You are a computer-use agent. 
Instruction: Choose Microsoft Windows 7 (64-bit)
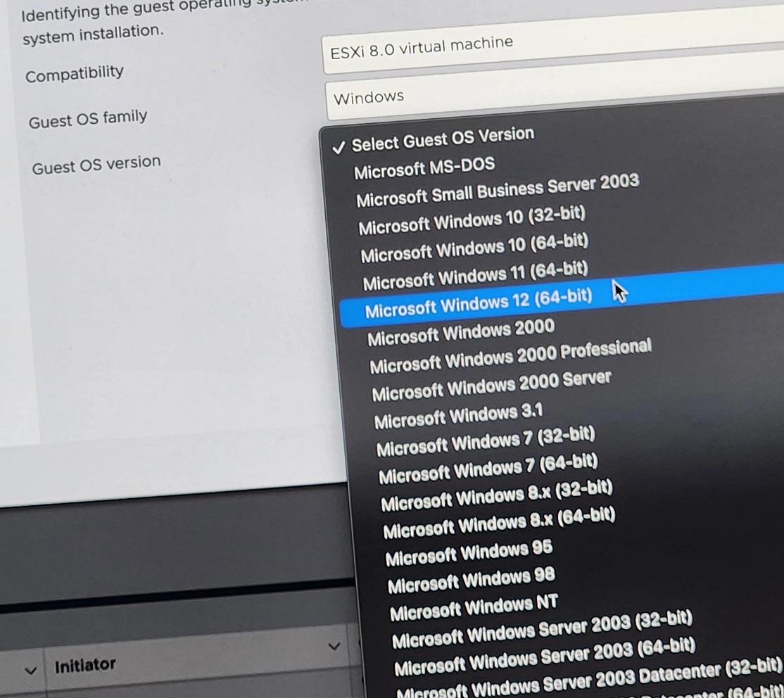(488, 469)
